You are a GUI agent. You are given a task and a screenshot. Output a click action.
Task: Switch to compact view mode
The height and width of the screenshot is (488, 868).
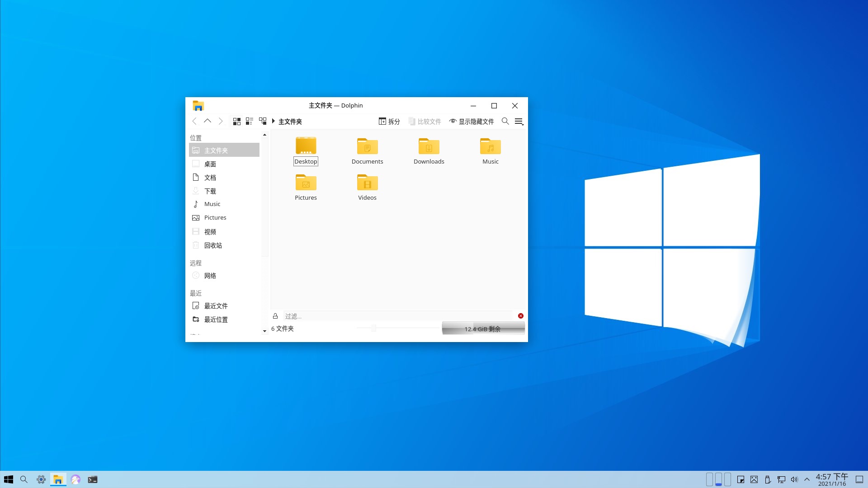(x=249, y=121)
